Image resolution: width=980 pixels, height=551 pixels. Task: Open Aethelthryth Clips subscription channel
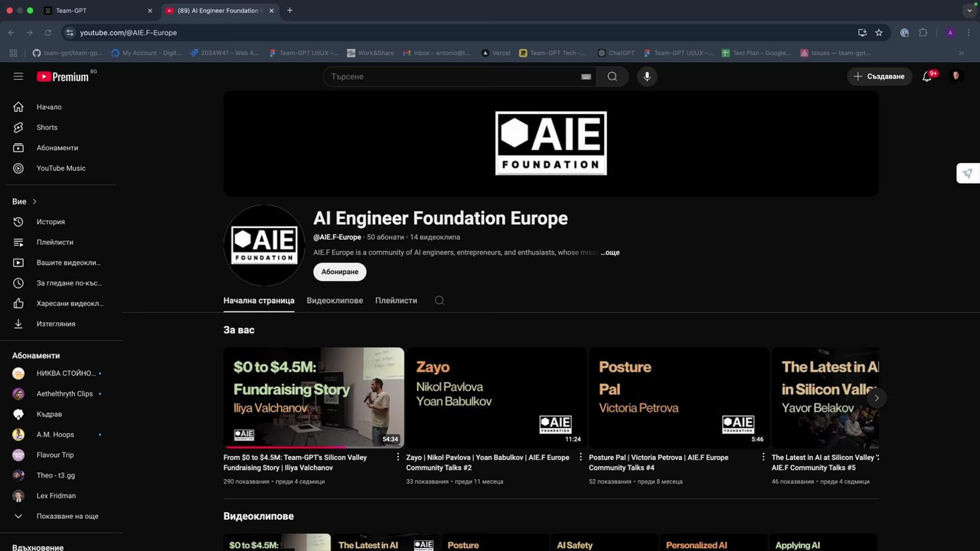(x=61, y=394)
